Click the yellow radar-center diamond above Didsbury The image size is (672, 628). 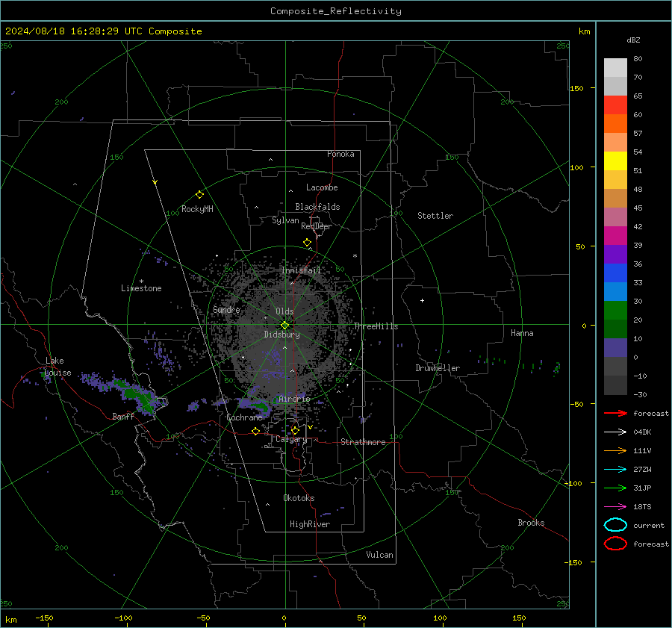click(x=284, y=326)
